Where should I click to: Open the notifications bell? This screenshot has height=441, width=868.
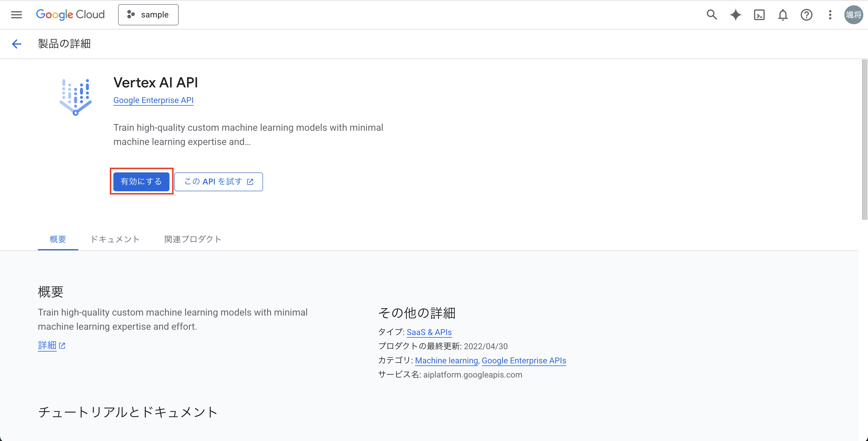(783, 14)
